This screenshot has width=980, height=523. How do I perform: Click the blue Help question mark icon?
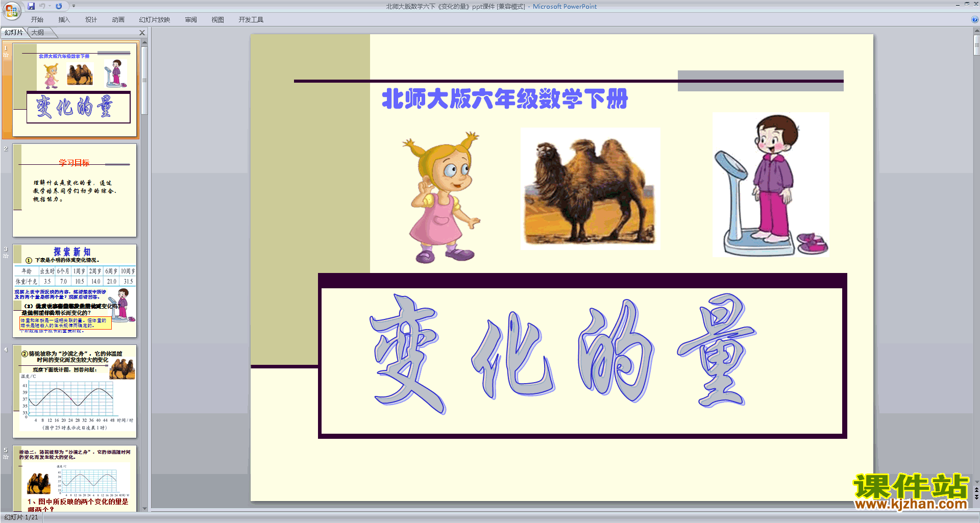[974, 20]
